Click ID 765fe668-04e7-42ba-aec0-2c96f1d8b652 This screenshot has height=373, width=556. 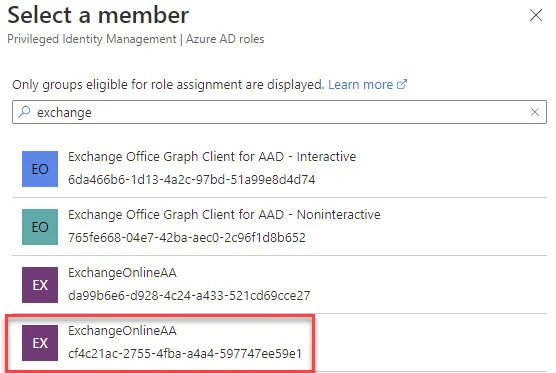(x=187, y=238)
